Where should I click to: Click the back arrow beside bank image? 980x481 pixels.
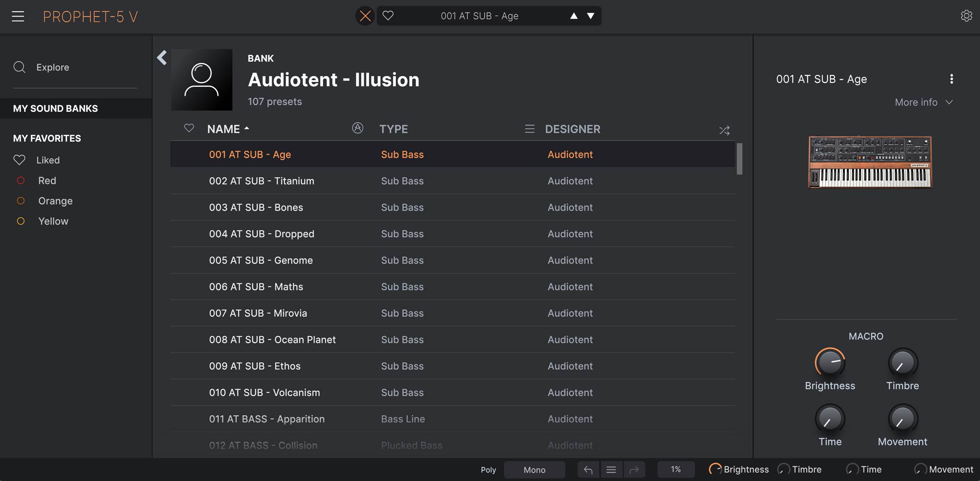(162, 58)
